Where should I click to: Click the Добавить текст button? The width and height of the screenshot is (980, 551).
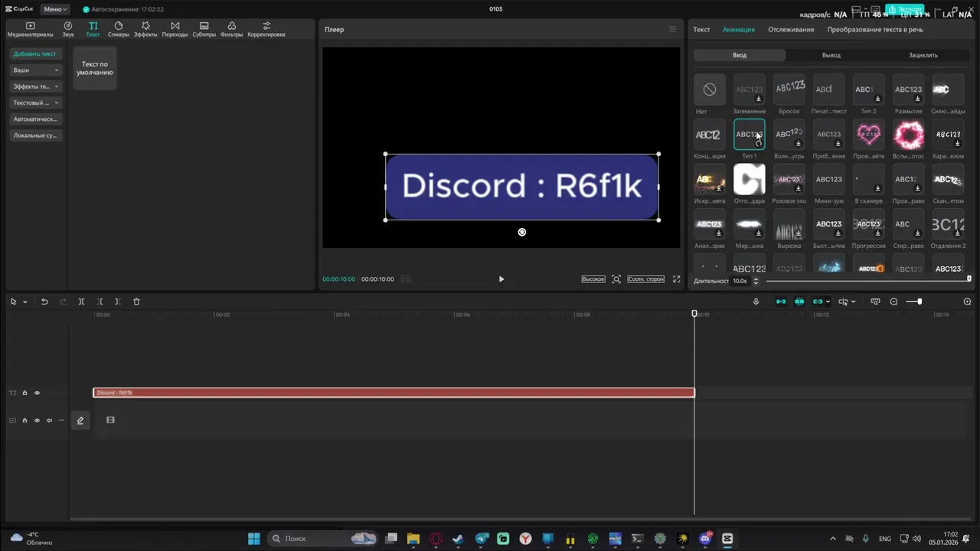[x=35, y=54]
